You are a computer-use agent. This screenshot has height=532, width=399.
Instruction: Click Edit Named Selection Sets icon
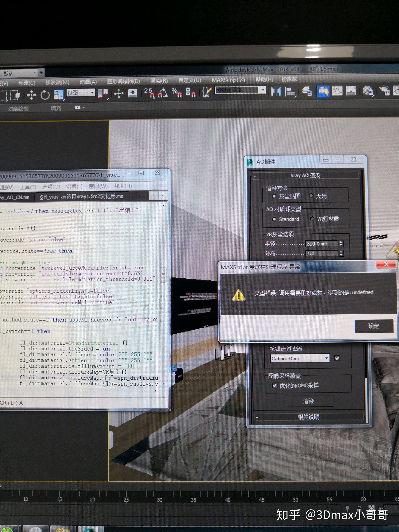tap(207, 92)
